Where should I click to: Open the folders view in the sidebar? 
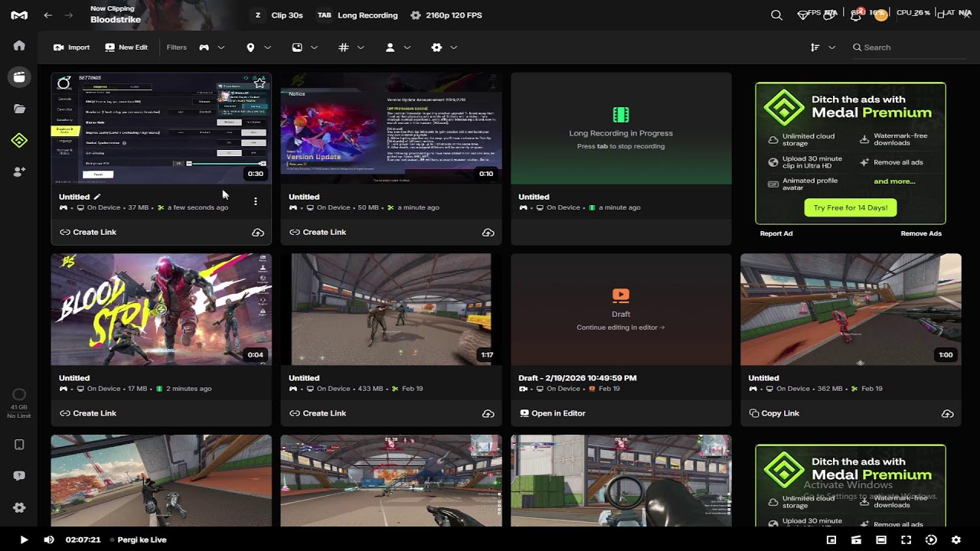[x=19, y=109]
